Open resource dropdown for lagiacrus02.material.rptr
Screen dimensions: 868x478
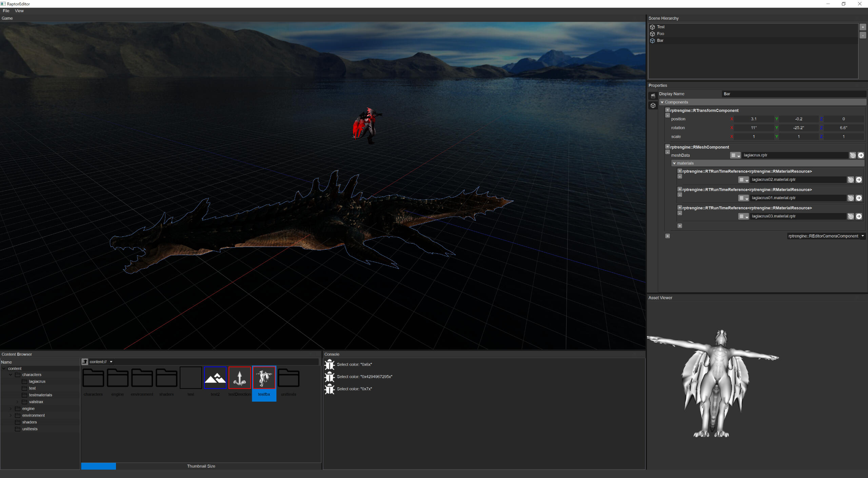point(744,180)
